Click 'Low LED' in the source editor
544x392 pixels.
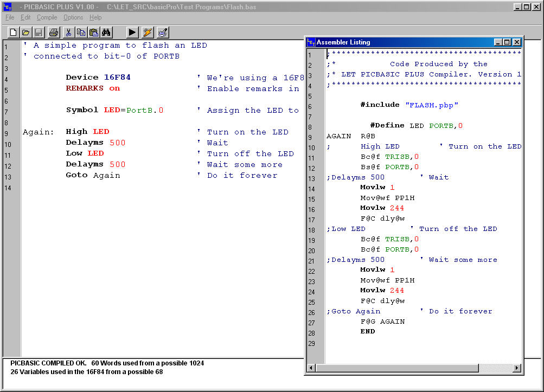point(85,153)
